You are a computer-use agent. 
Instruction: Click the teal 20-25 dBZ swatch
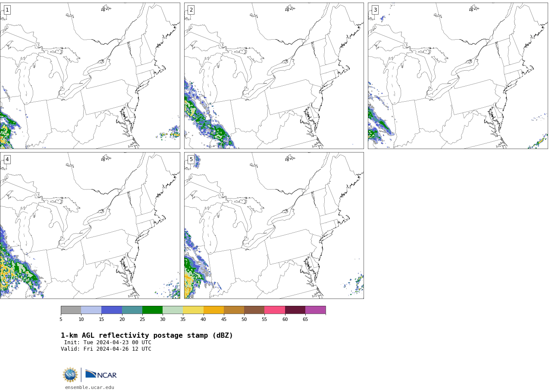[132, 310]
